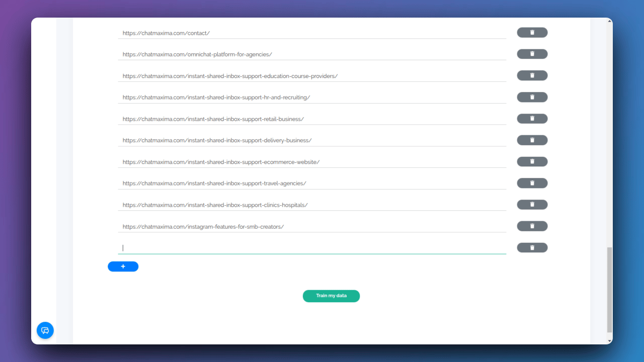This screenshot has width=644, height=362.
Task: Remove the omnichat-platform-for-agencies URL
Action: [x=532, y=54]
